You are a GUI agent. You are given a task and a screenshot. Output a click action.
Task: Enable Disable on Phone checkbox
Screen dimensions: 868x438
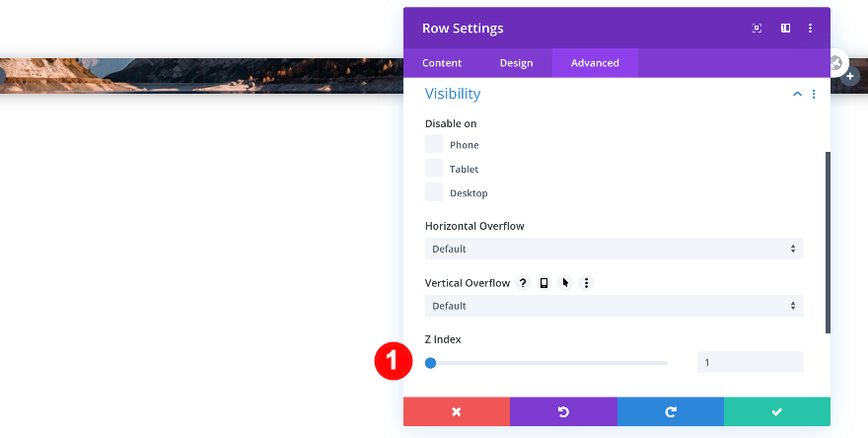pos(434,145)
